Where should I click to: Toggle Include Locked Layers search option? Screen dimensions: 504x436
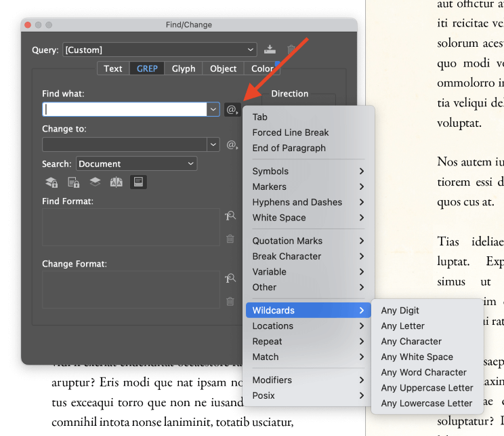tap(51, 182)
